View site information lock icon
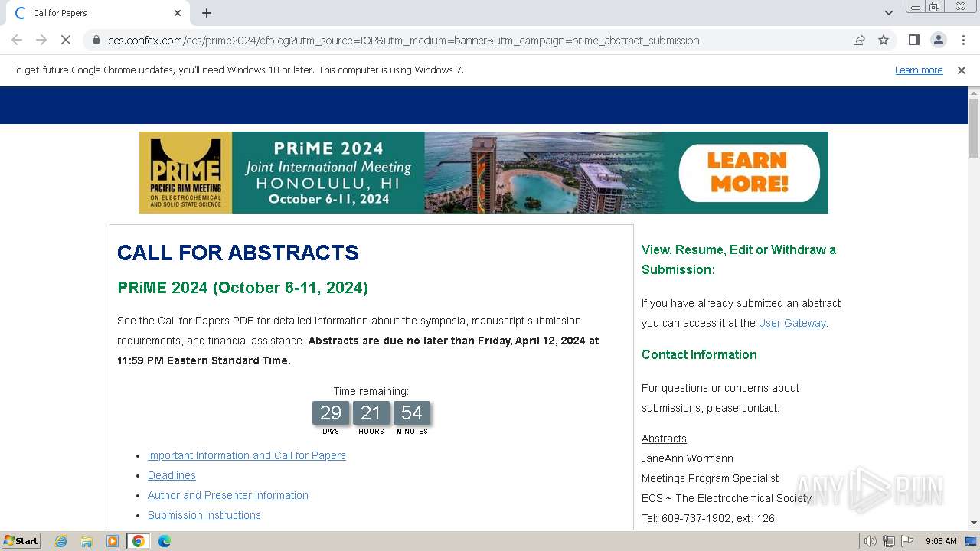Image resolution: width=980 pixels, height=551 pixels. click(96, 40)
